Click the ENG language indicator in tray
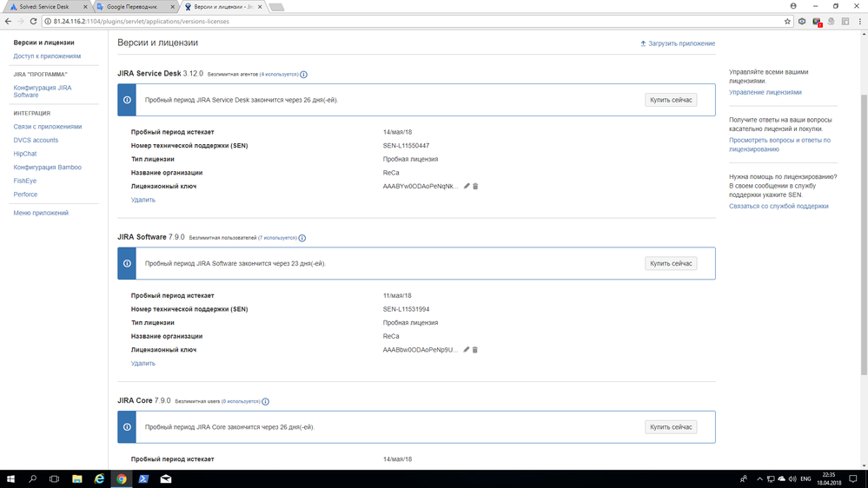868x488 pixels. [x=806, y=479]
